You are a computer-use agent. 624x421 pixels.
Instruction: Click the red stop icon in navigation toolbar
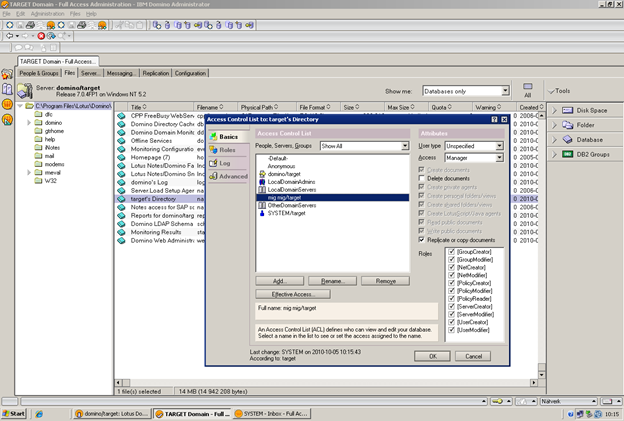41,36
